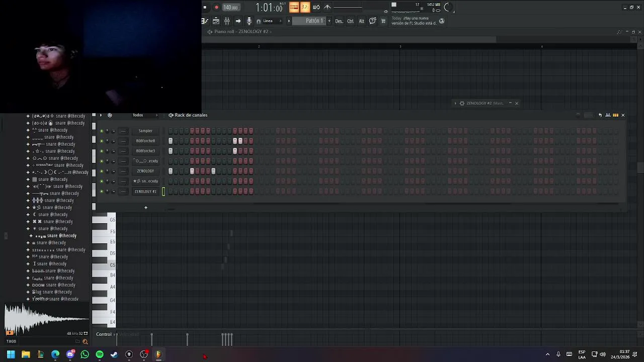
Task: Click the browser tags search magnifier icon
Action: [85, 341]
